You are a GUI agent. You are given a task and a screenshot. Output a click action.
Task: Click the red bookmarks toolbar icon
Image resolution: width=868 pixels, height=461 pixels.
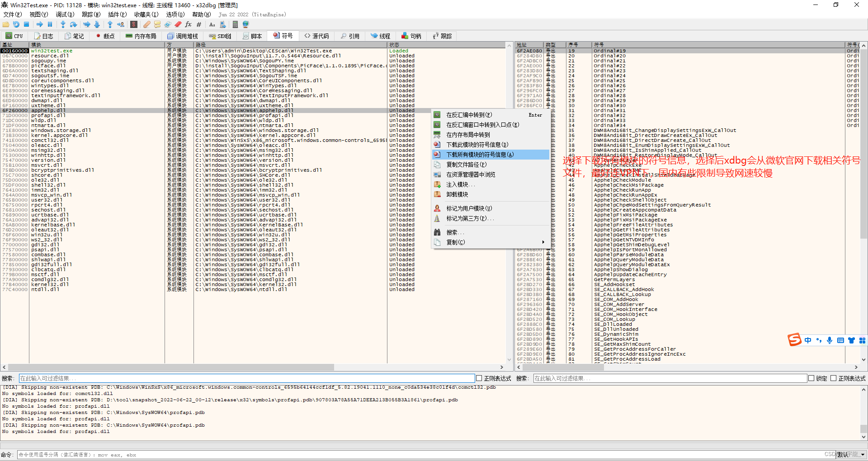(x=178, y=24)
